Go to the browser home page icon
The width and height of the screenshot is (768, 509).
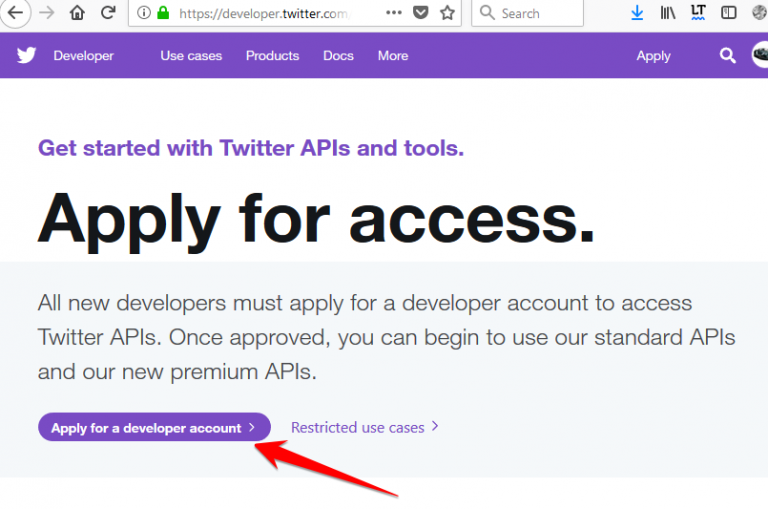click(x=77, y=12)
